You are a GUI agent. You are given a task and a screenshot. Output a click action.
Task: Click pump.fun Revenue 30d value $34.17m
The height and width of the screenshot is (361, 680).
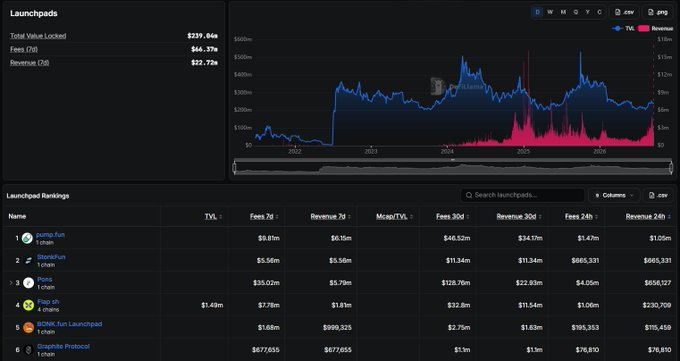click(x=530, y=238)
